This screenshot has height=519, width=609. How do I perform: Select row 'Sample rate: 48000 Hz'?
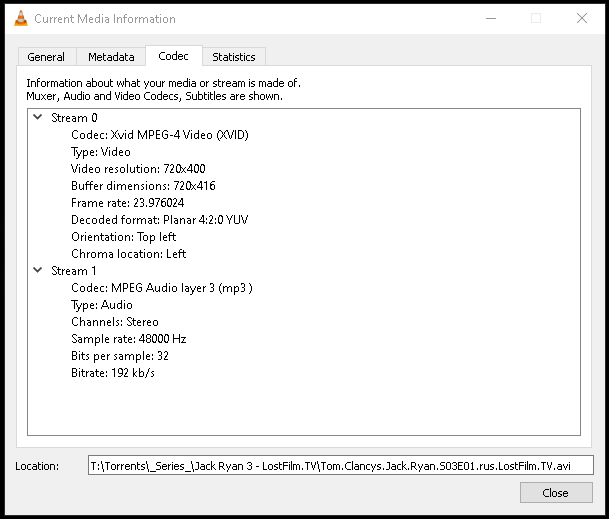(129, 339)
